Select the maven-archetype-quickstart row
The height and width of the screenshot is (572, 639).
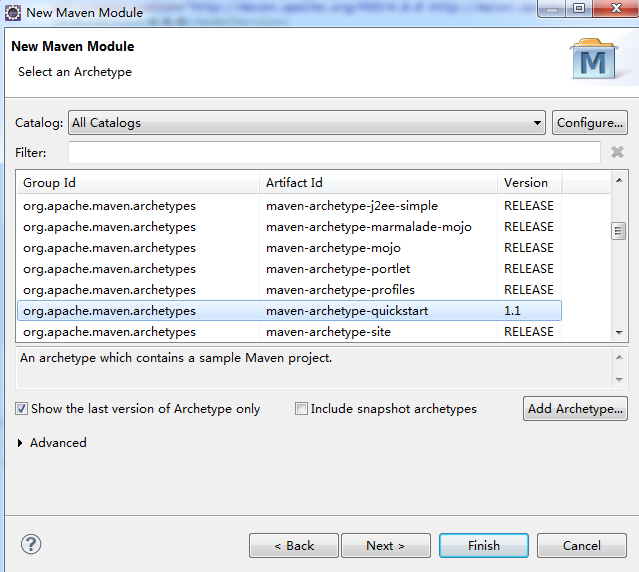pos(289,311)
